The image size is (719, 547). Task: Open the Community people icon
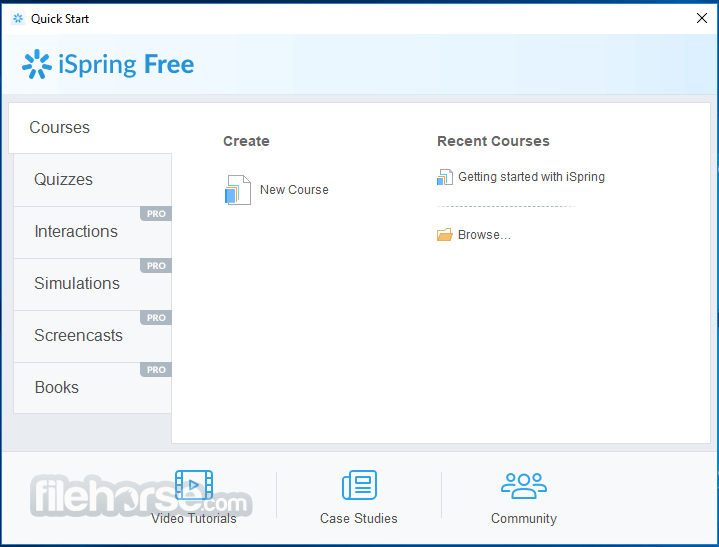point(524,485)
